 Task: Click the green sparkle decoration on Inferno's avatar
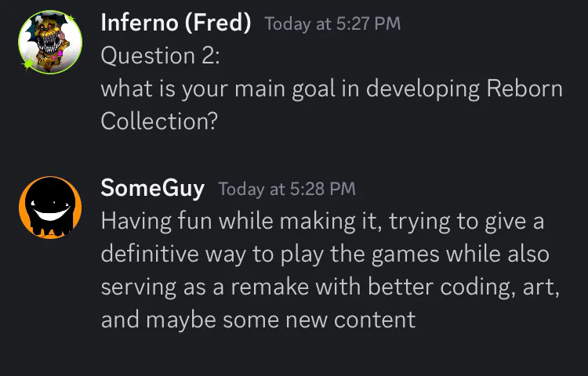pos(28,64)
